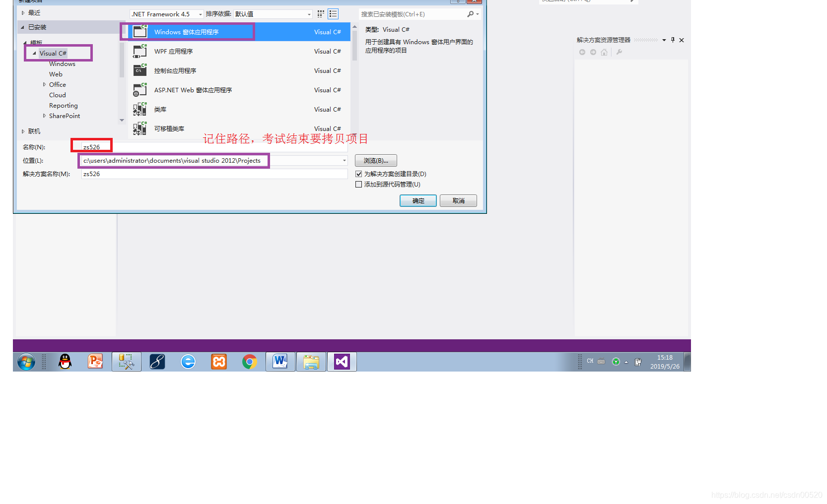Select the ASP.NET Web 窗体应用程序 template icon
Screen dimensions: 827x504
coord(140,89)
